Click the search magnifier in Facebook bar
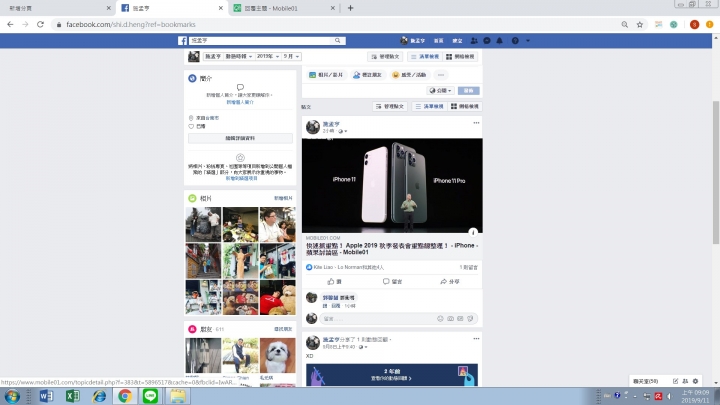 pyautogui.click(x=338, y=41)
